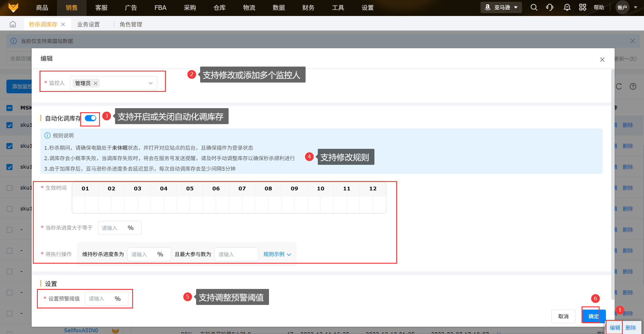Go to home icon tab
This screenshot has height=334, width=644.
(x=13, y=24)
